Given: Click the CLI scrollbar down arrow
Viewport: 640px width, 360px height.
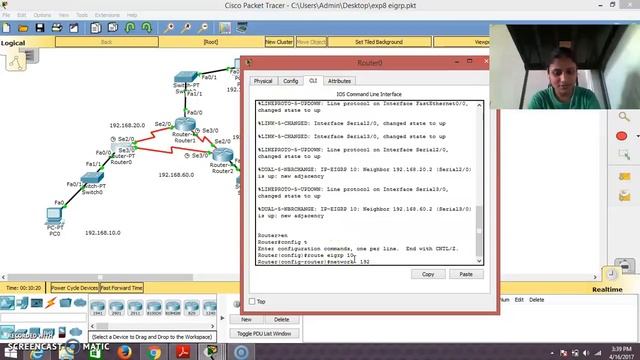Looking at the screenshot, I should point(479,261).
